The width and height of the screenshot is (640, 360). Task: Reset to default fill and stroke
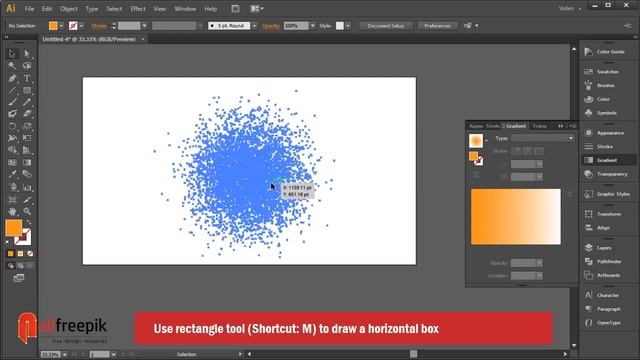[8, 242]
